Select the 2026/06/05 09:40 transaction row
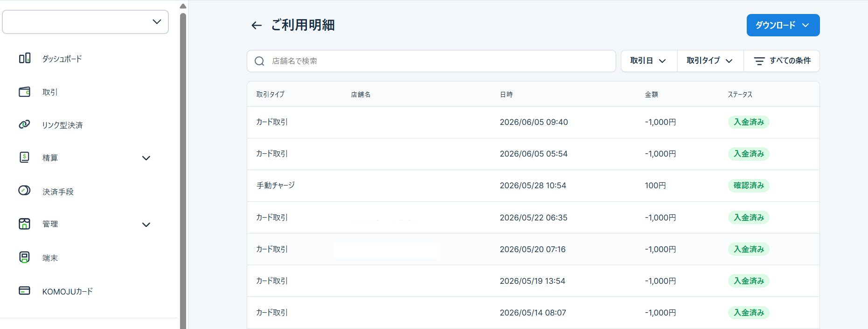The height and width of the screenshot is (329, 868). pyautogui.click(x=533, y=122)
